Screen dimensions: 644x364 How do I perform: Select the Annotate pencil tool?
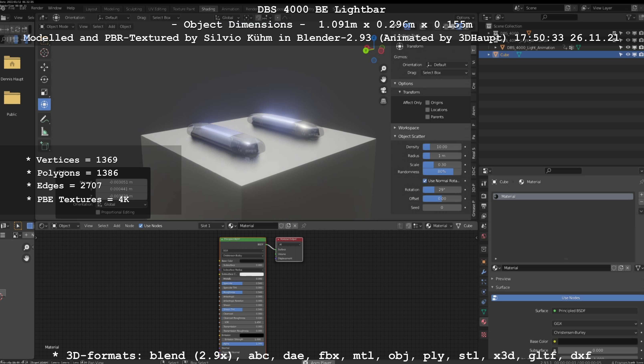coord(44,119)
